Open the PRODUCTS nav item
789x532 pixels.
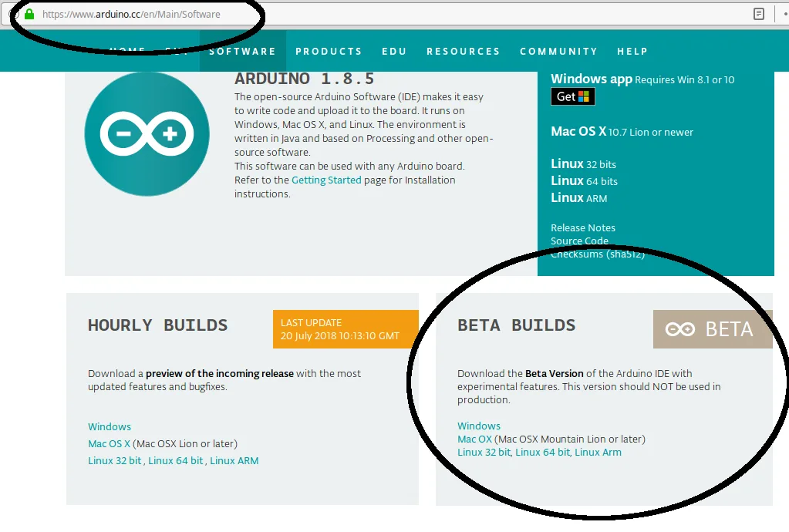coord(329,52)
